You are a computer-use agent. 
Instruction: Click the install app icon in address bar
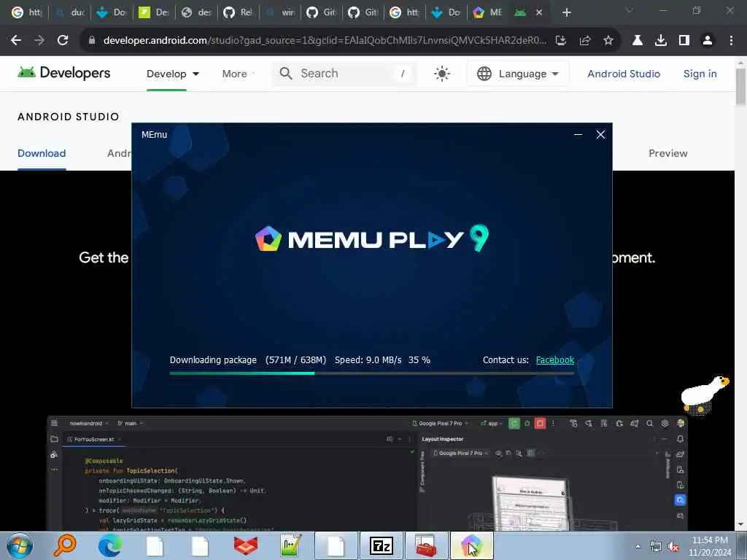[561, 41]
